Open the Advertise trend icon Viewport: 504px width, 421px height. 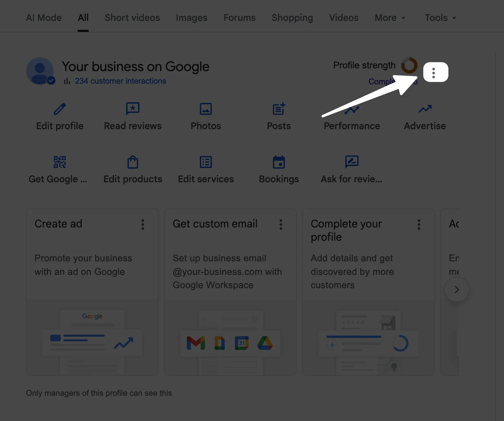[x=425, y=109]
